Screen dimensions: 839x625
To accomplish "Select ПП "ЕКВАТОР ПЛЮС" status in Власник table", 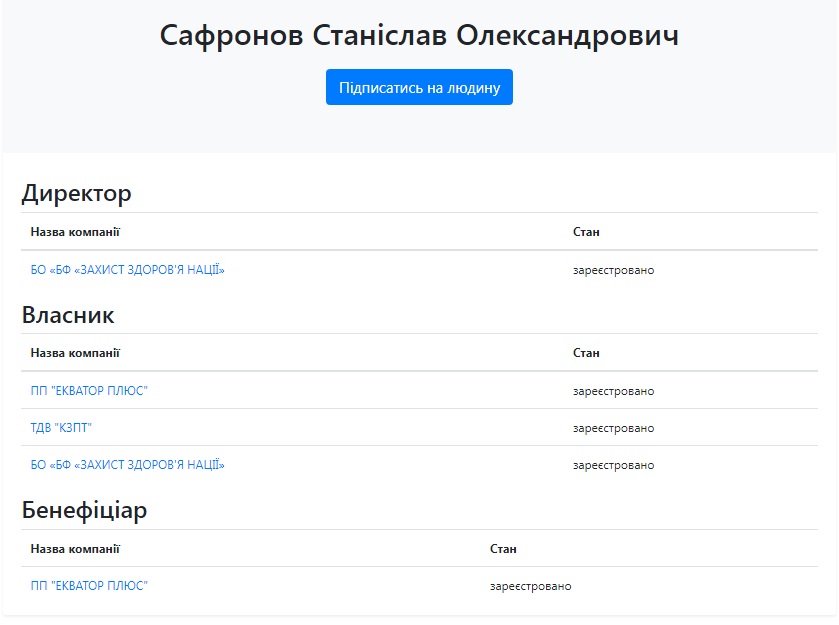I will click(x=613, y=391).
